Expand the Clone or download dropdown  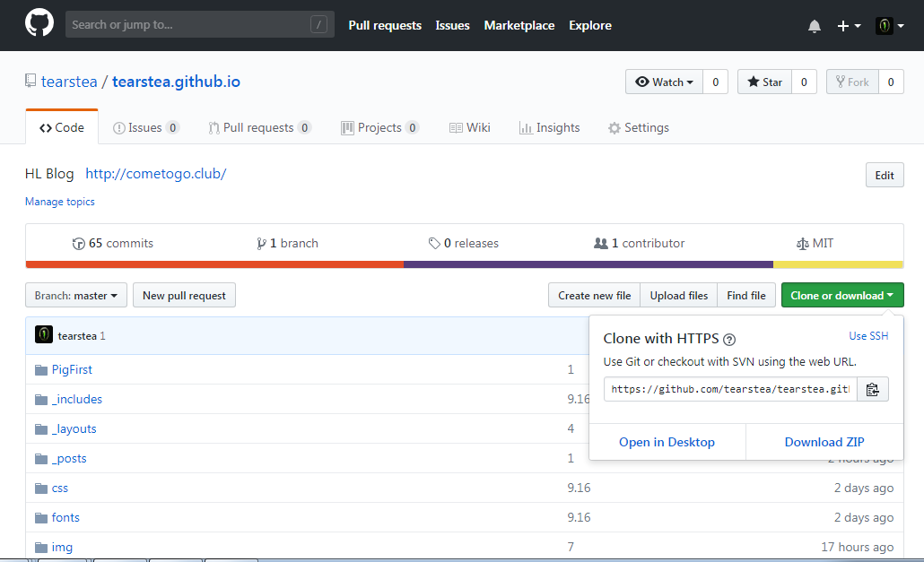842,296
